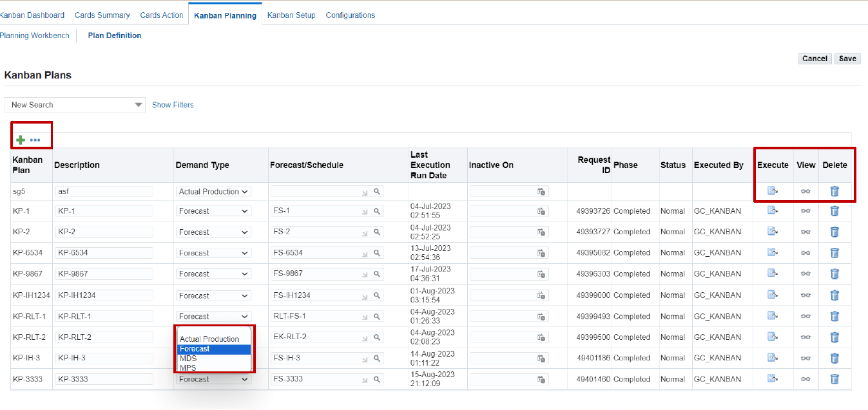Execute the KP-2 Kanban plan
The width and height of the screenshot is (868, 410).
pos(773,232)
